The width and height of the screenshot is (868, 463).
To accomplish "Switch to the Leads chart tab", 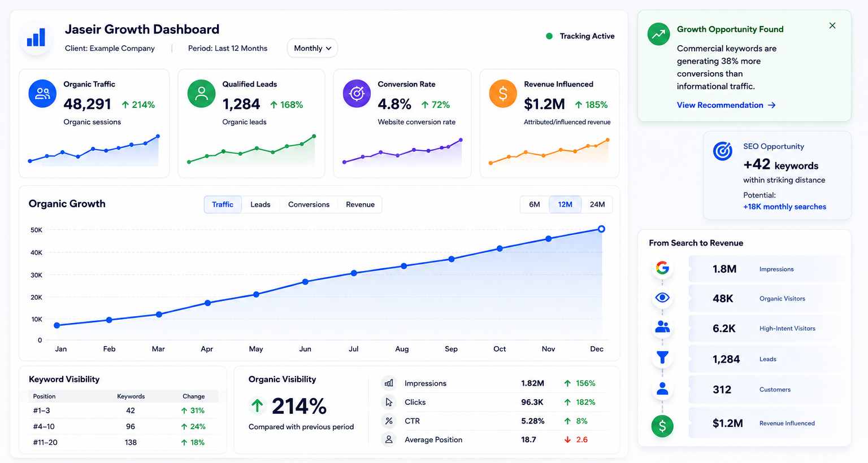I will pos(261,204).
